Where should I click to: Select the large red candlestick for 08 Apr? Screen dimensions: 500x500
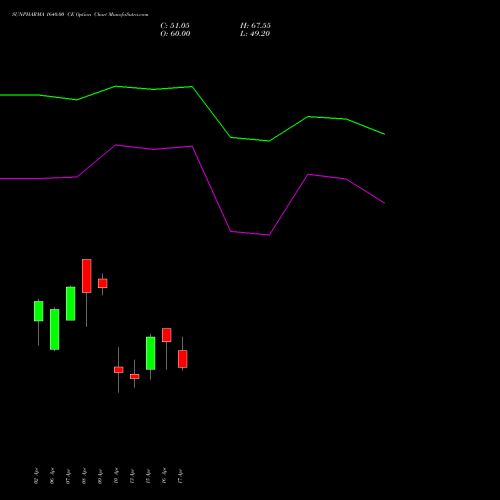click(x=87, y=276)
